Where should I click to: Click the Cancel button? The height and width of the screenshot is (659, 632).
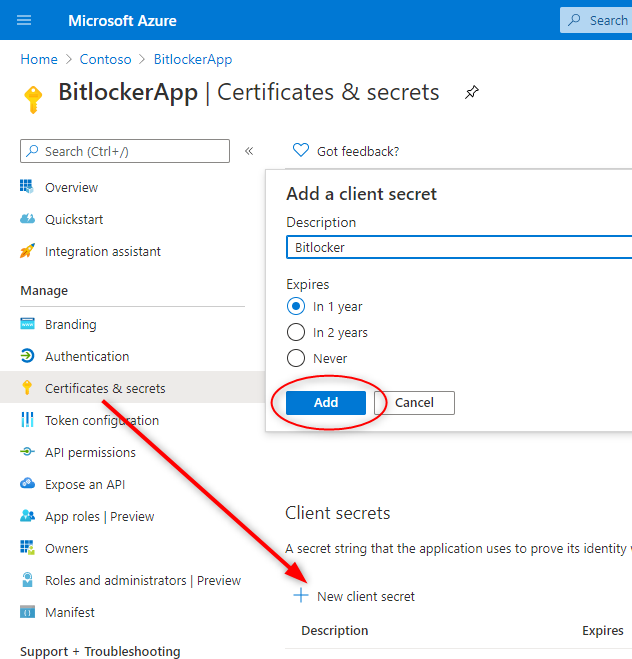tap(414, 403)
